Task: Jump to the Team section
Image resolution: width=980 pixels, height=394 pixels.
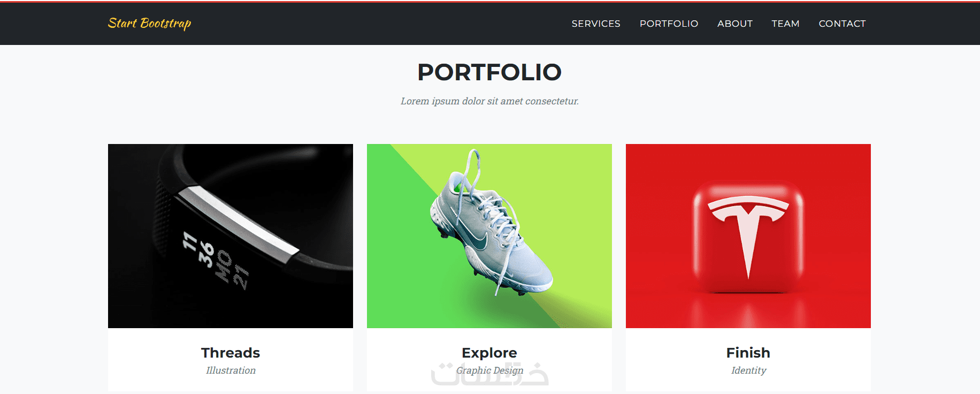Action: point(785,24)
